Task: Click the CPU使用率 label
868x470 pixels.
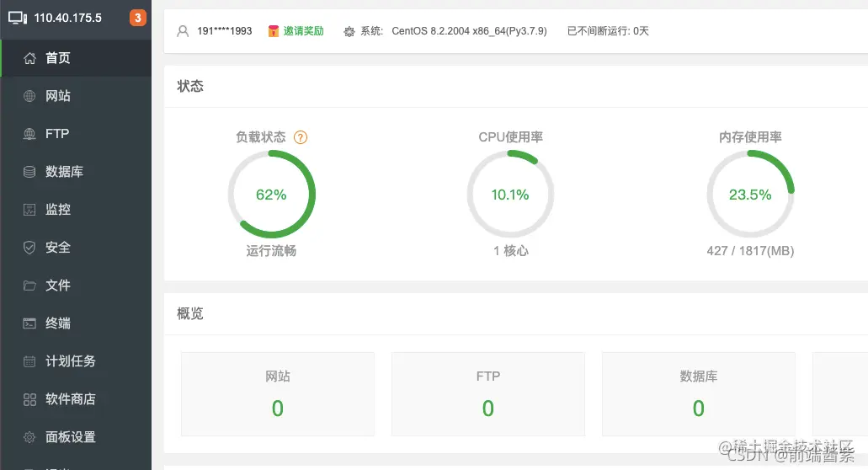Action: coord(511,137)
